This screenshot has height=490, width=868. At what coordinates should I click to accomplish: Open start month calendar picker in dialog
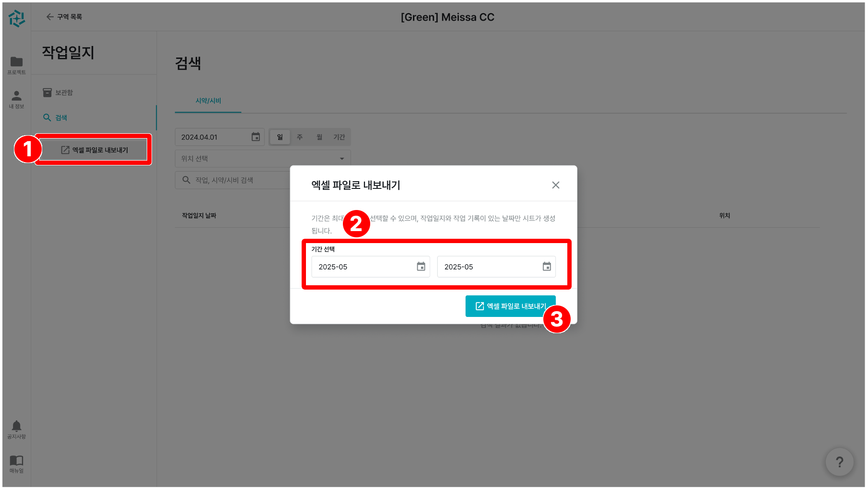421,267
